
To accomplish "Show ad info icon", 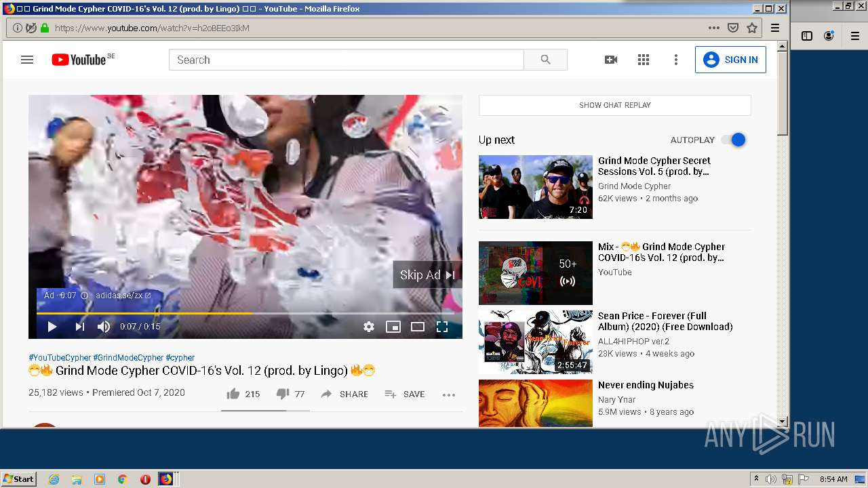I will click(85, 296).
